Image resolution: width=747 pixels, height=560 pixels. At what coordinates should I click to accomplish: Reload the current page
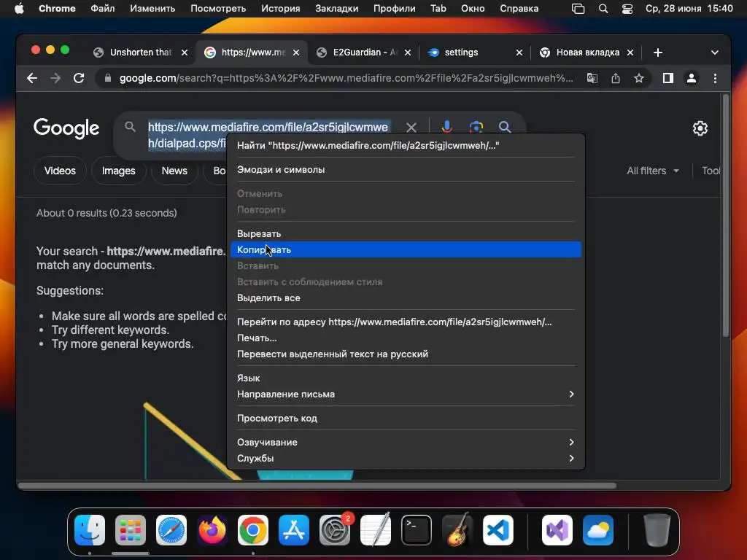pos(79,78)
